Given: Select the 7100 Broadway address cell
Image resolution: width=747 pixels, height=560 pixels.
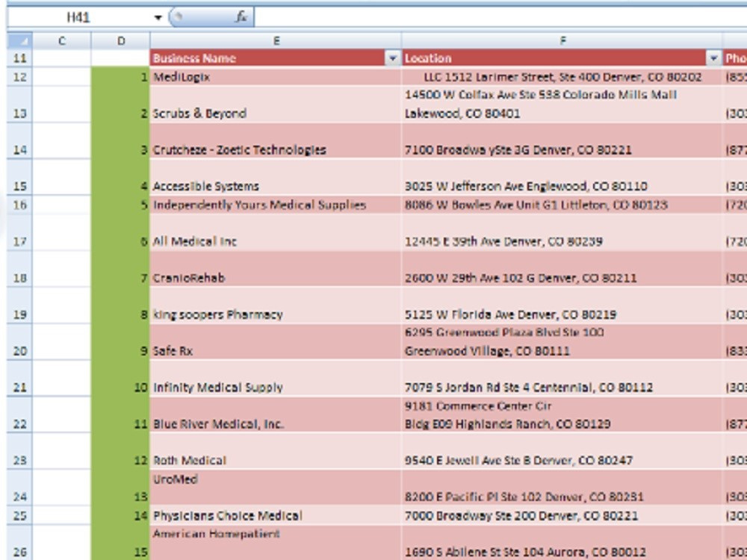Looking at the screenshot, I should [562, 140].
